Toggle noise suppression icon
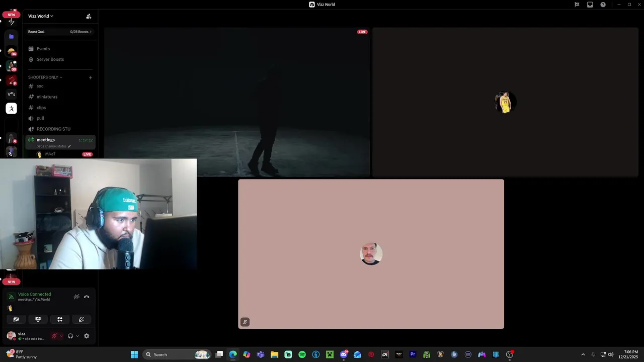644x362 pixels. 76,297
